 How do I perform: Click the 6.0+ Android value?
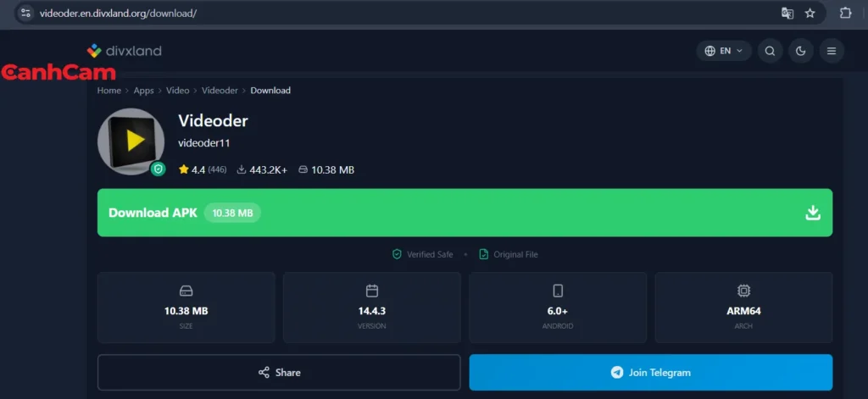click(558, 311)
